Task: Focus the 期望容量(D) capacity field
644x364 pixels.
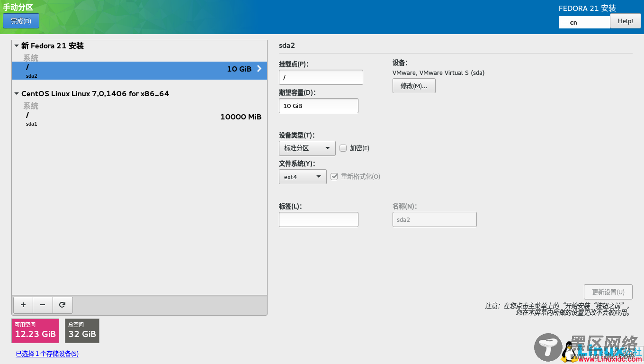Action: [x=318, y=106]
